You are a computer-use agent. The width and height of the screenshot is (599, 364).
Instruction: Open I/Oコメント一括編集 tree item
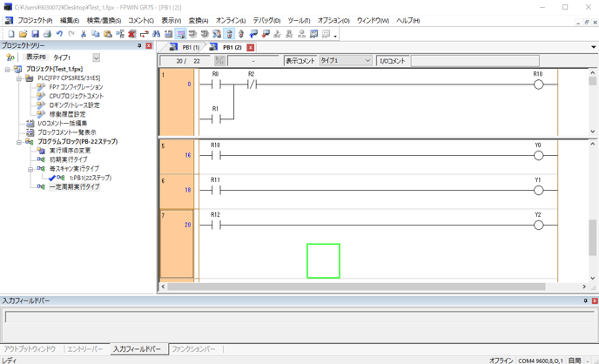(63, 124)
